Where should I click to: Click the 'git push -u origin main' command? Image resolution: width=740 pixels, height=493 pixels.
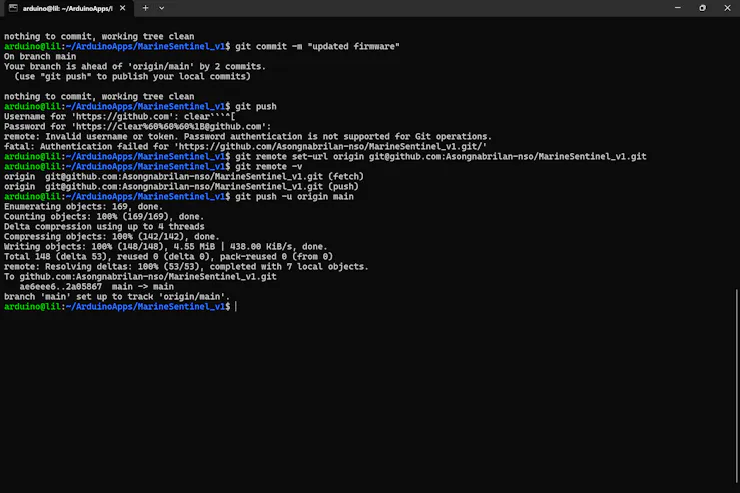coord(294,197)
